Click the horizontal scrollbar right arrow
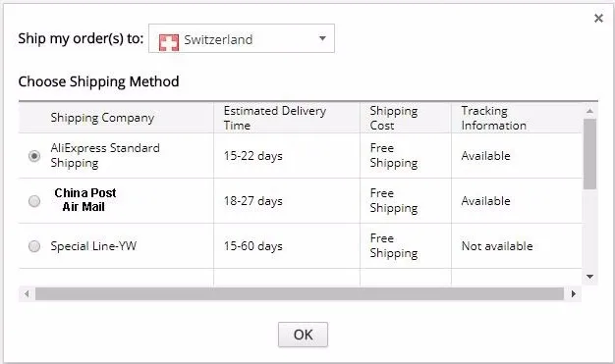Screen dimensions: 615x364 pos(573,293)
